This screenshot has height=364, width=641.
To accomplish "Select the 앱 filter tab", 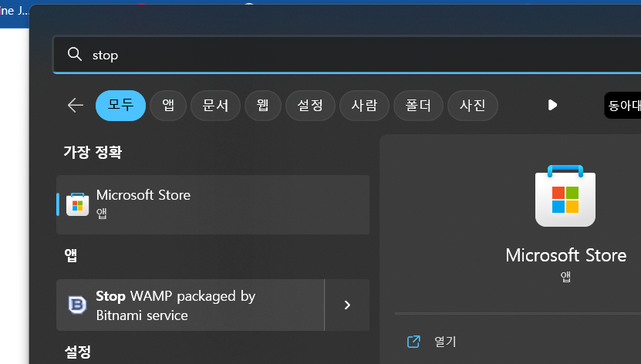I will [x=168, y=106].
